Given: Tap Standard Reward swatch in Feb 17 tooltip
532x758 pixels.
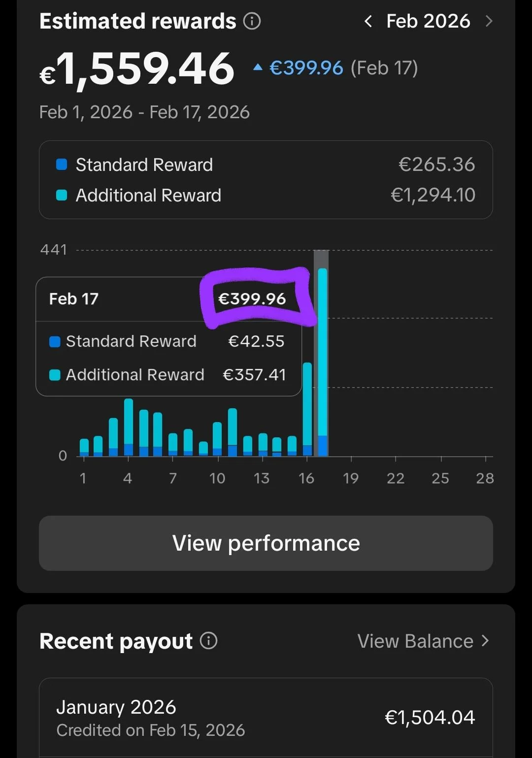Looking at the screenshot, I should click(55, 341).
